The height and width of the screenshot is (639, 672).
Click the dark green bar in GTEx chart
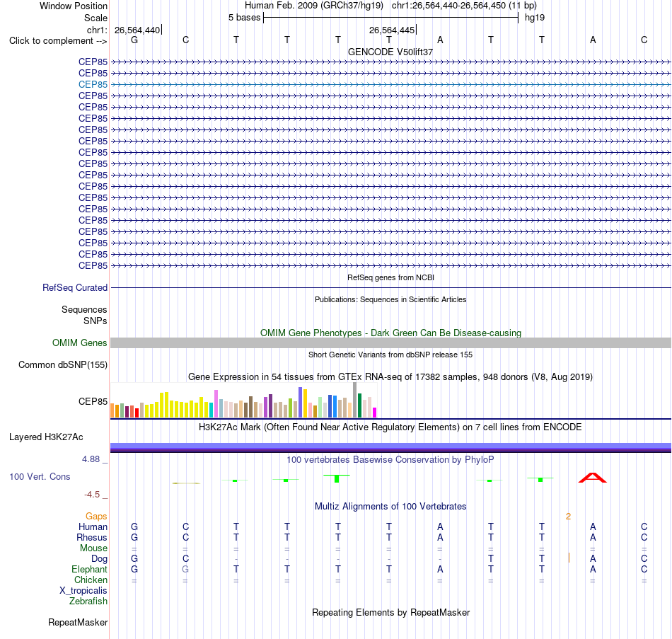click(x=359, y=405)
